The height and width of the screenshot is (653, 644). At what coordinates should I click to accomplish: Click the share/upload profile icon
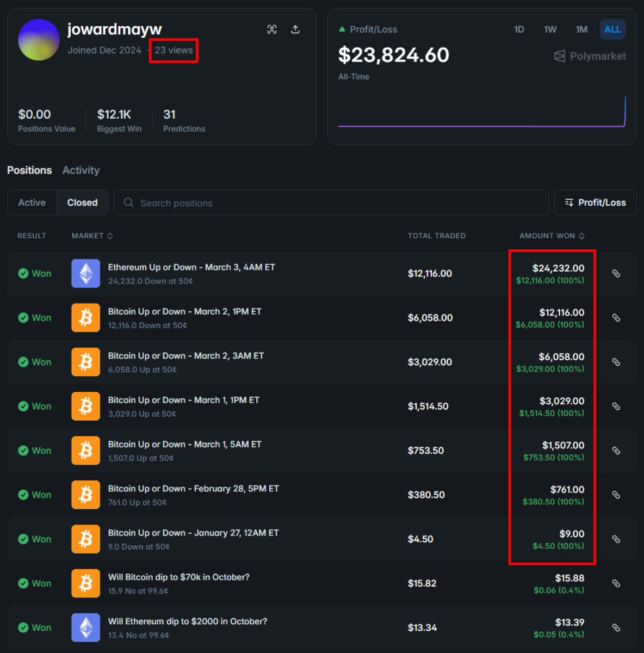click(295, 29)
